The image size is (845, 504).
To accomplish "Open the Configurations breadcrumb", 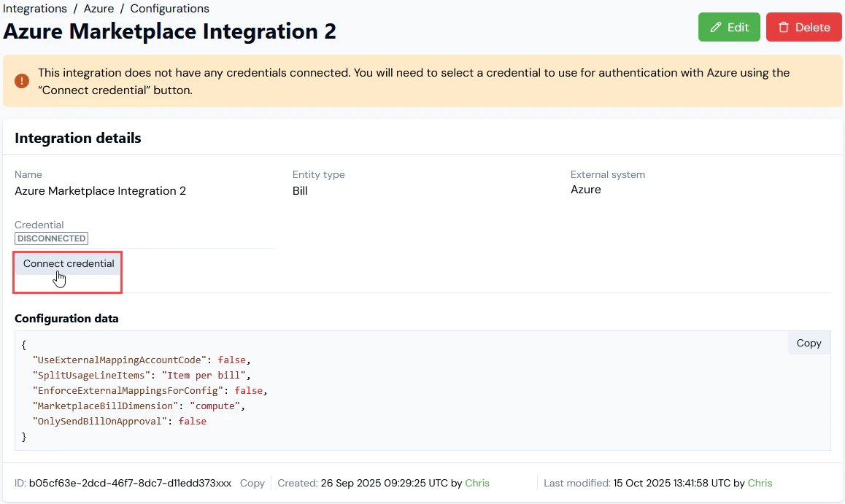I will [x=170, y=9].
